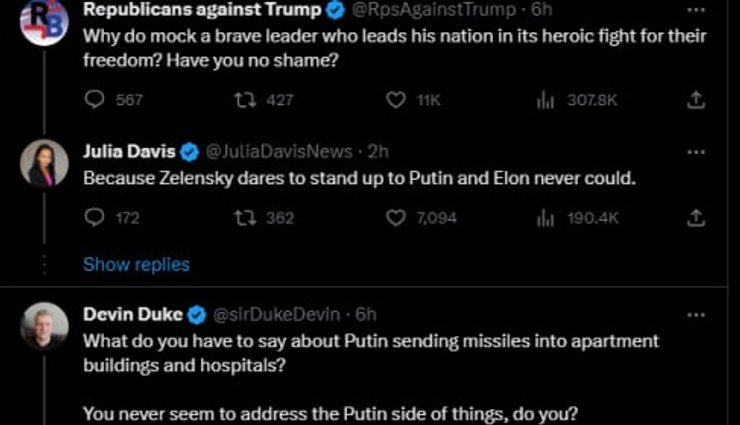Reply to Republicans against Trump's tweet

(x=95, y=99)
